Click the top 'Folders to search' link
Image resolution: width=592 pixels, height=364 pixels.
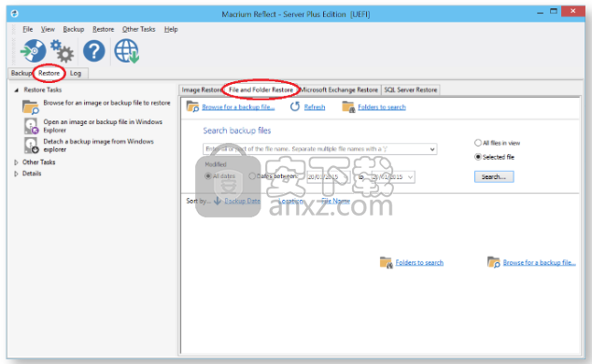click(x=382, y=107)
